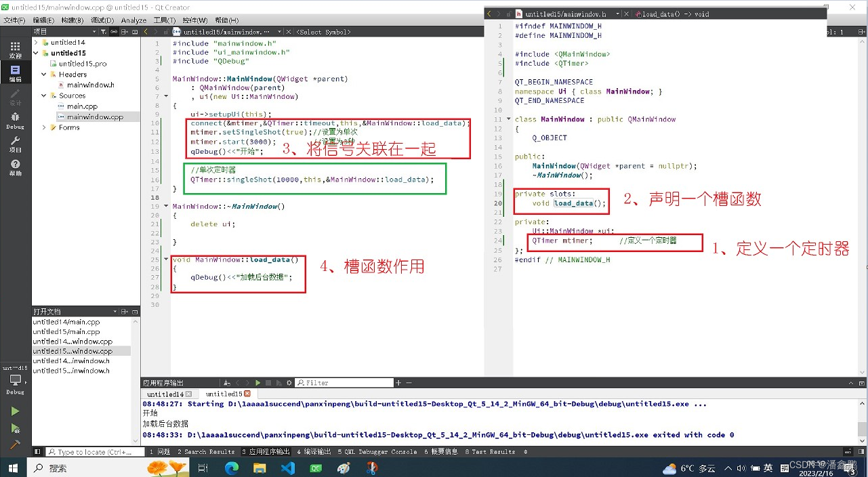Close the project side panel view
The width and height of the screenshot is (868, 477).
[x=134, y=32]
